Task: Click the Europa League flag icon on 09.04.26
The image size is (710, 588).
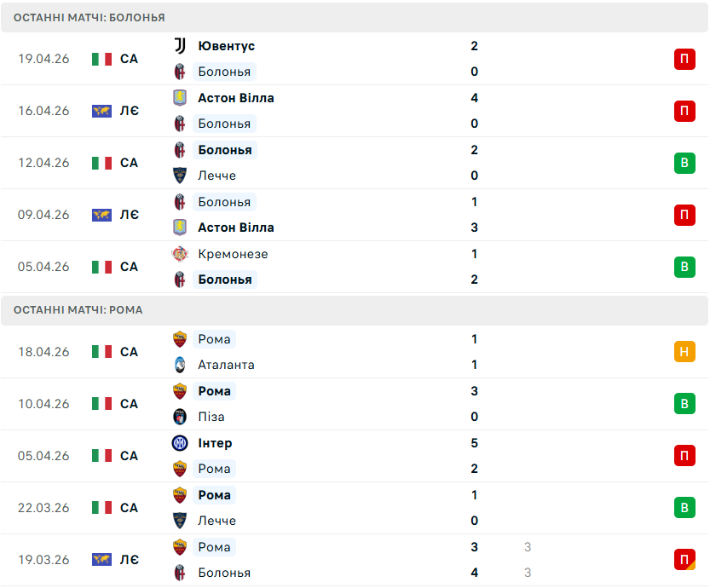Action: pyautogui.click(x=101, y=215)
